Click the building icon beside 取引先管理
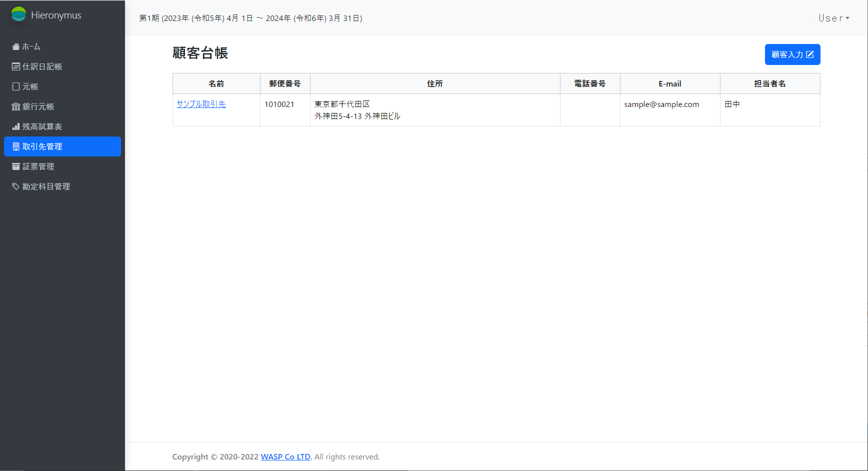Viewport: 868px width, 471px height. pyautogui.click(x=16, y=146)
